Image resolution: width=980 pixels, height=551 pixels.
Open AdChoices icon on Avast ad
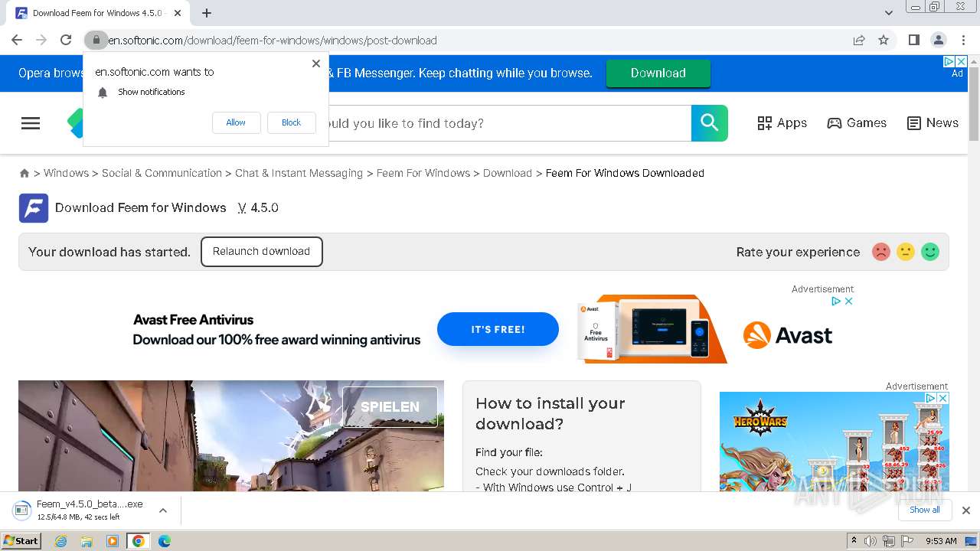pyautogui.click(x=837, y=302)
